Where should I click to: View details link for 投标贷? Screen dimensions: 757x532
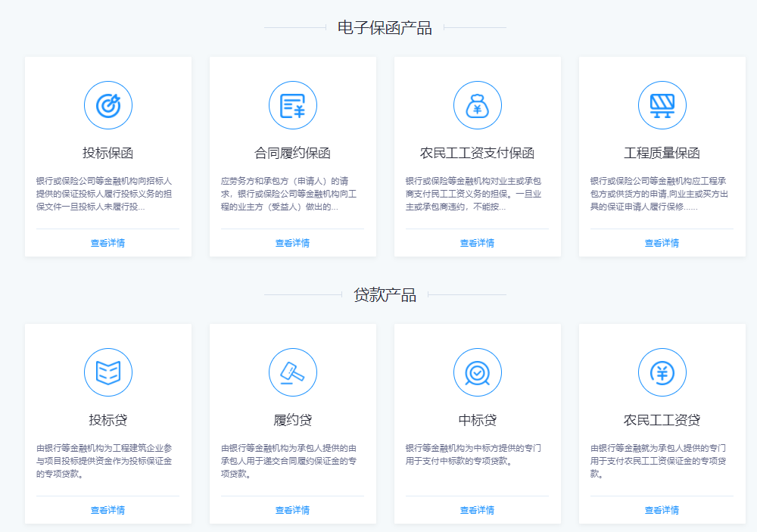[108, 510]
